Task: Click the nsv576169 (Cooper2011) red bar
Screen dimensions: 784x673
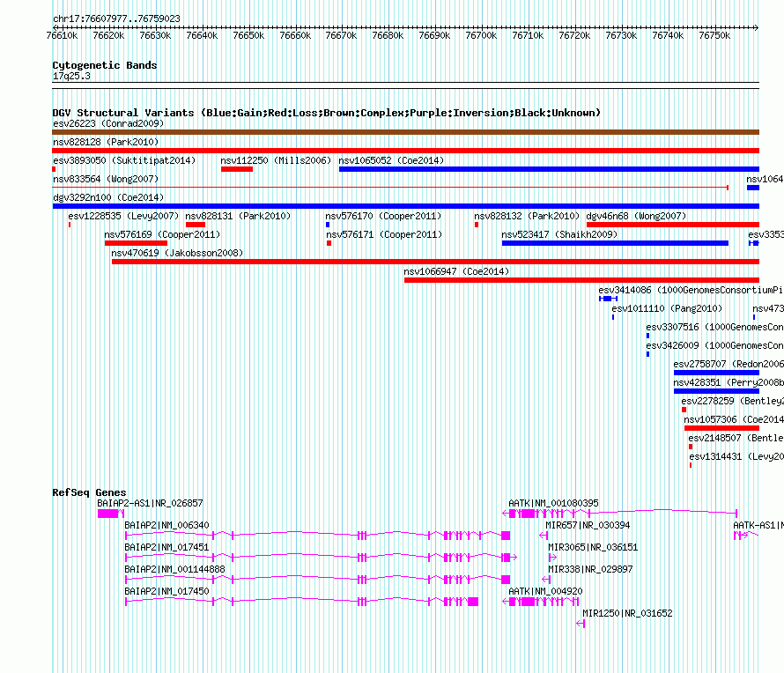Action: (x=136, y=243)
